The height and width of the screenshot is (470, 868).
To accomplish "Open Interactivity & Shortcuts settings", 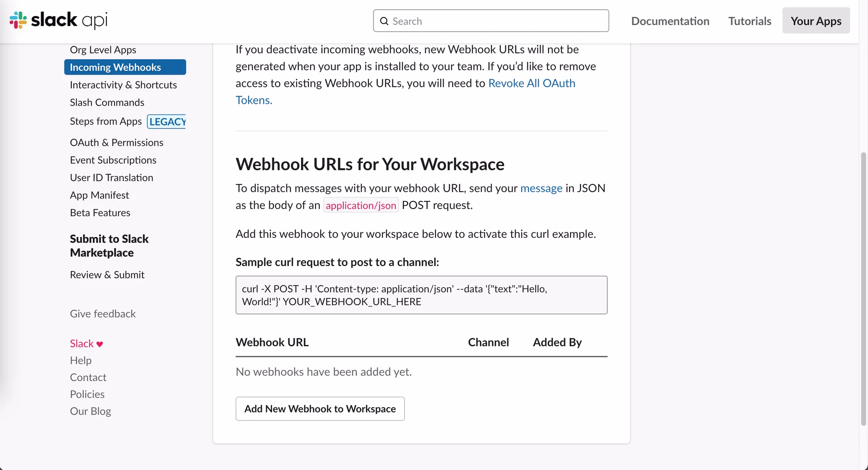I will pyautogui.click(x=123, y=85).
